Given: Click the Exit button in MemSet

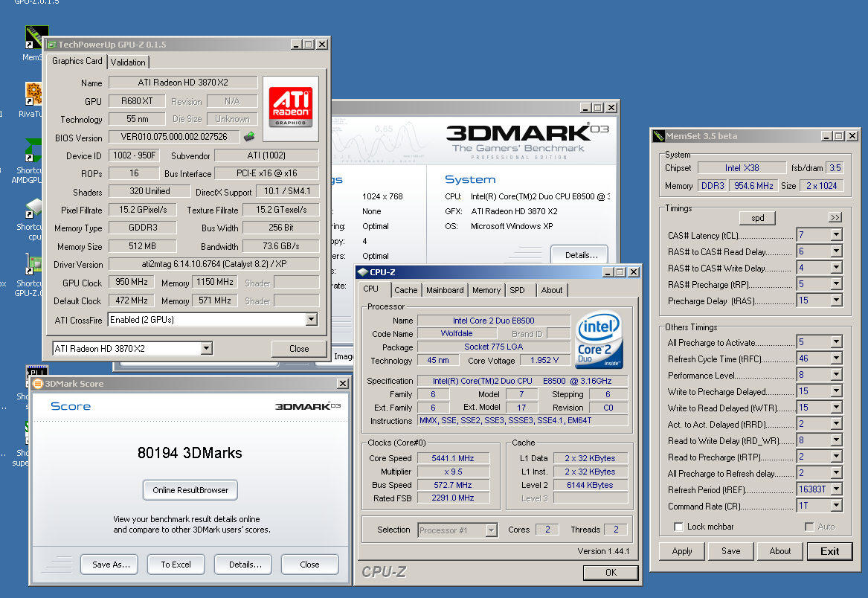Looking at the screenshot, I should click(x=829, y=551).
